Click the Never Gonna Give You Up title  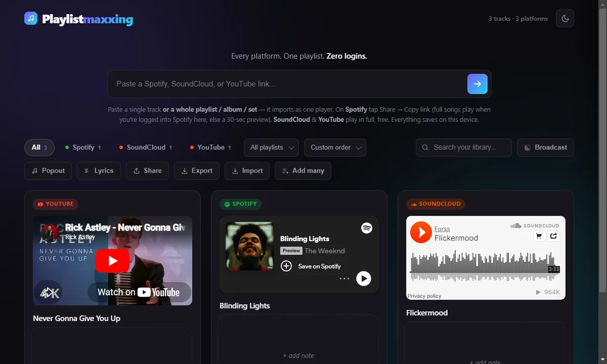click(x=76, y=318)
